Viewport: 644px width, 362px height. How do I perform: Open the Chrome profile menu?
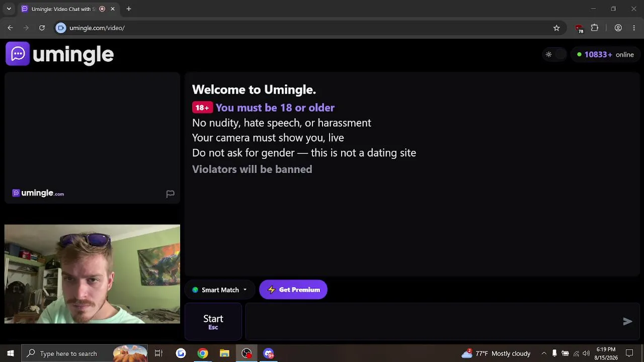coord(618,28)
